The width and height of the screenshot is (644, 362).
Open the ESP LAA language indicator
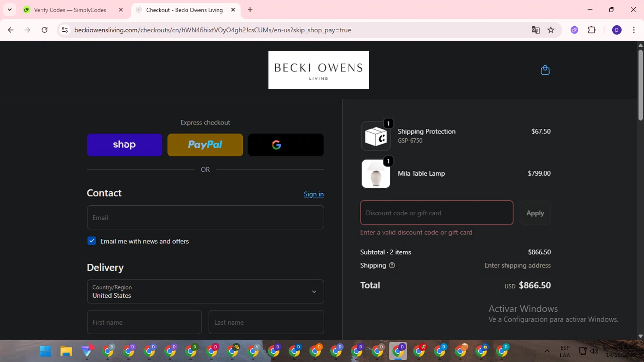tap(565, 351)
